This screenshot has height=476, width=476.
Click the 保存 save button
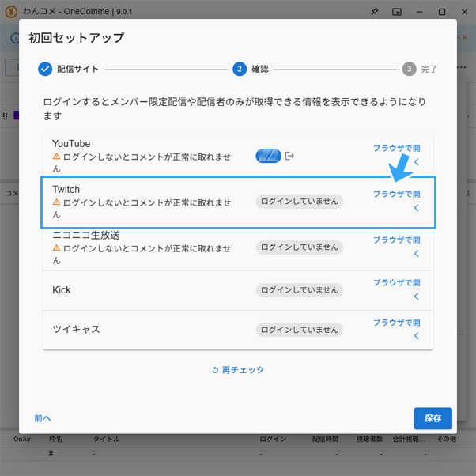click(433, 418)
